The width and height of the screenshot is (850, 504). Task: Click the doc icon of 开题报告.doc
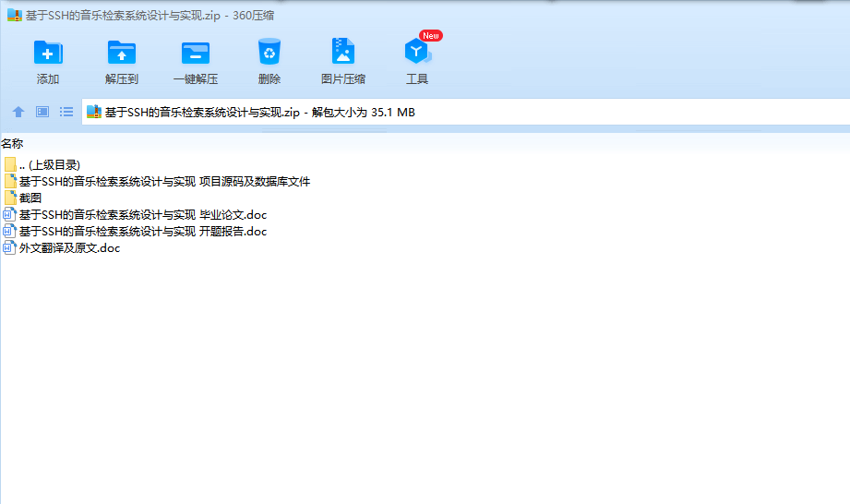[10, 232]
